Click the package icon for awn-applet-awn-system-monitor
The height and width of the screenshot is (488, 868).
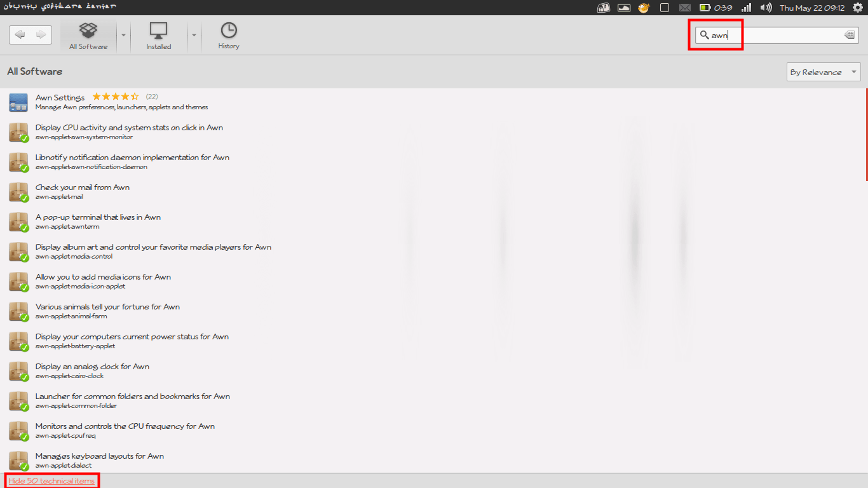(18, 132)
